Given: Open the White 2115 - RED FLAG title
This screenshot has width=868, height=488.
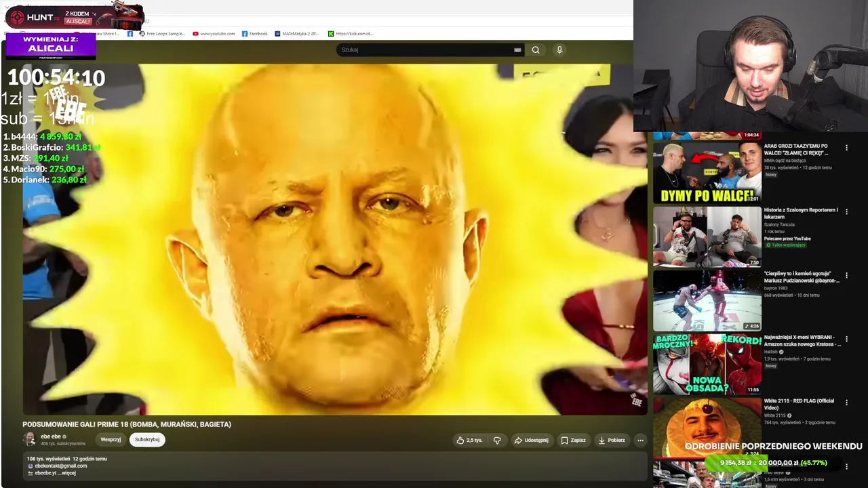Looking at the screenshot, I should coord(799,404).
